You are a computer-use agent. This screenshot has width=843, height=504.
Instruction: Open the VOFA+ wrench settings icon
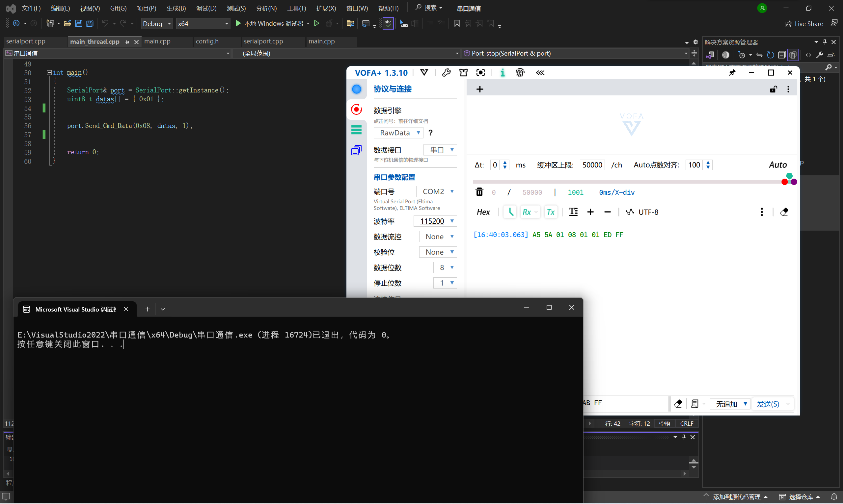(x=446, y=73)
